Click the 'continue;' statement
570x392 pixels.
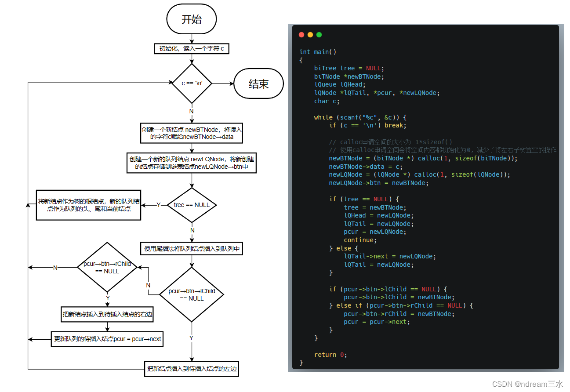pyautogui.click(x=360, y=240)
